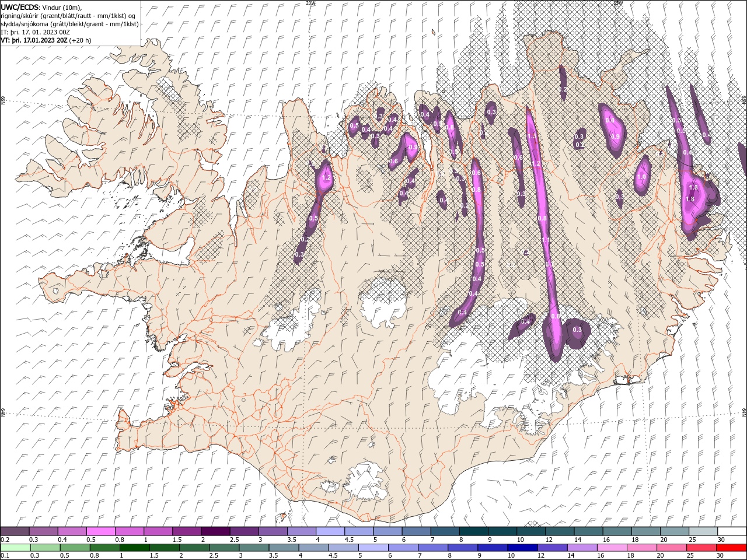Click the '(+20 h)' forecast offset text

click(81, 40)
